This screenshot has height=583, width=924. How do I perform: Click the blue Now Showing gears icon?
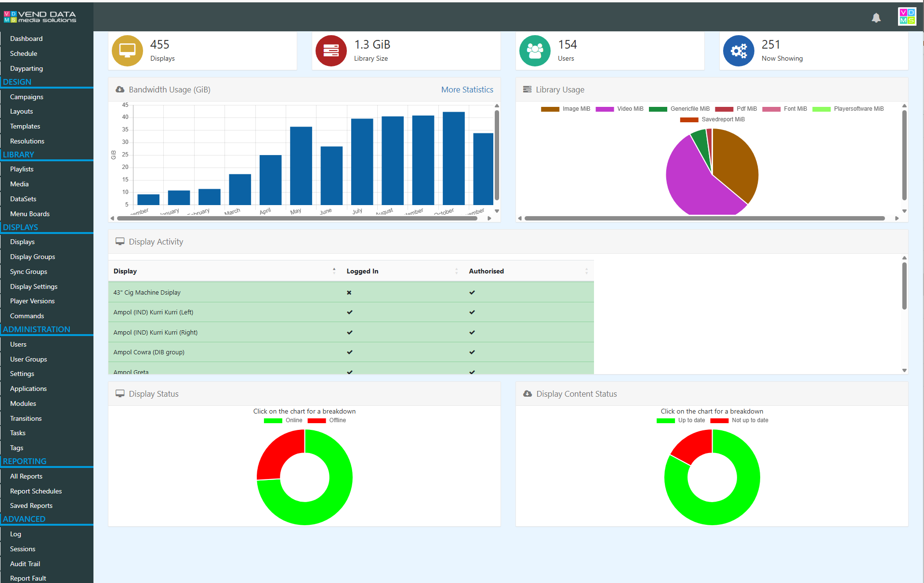point(739,51)
